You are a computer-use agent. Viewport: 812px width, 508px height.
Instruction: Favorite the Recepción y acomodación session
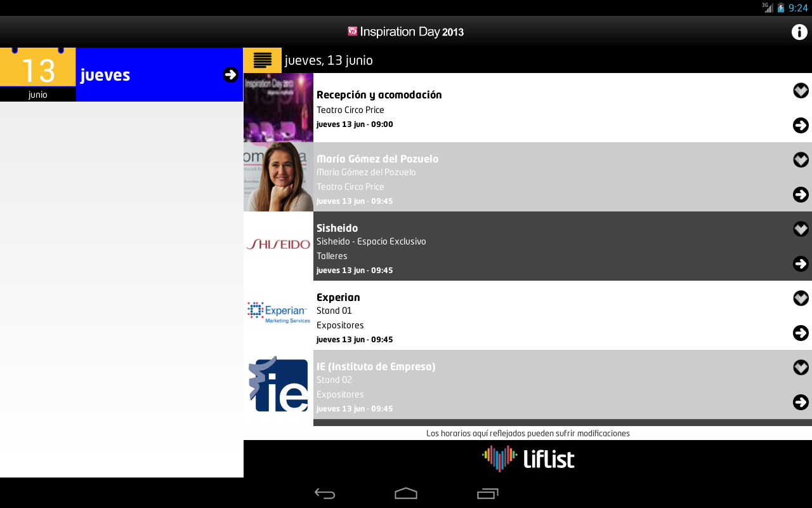801,91
